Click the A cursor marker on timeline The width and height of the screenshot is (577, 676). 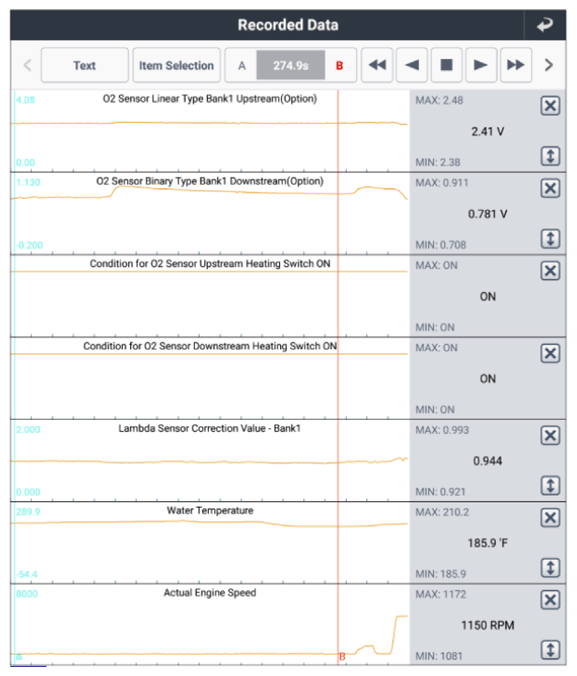click(19, 657)
